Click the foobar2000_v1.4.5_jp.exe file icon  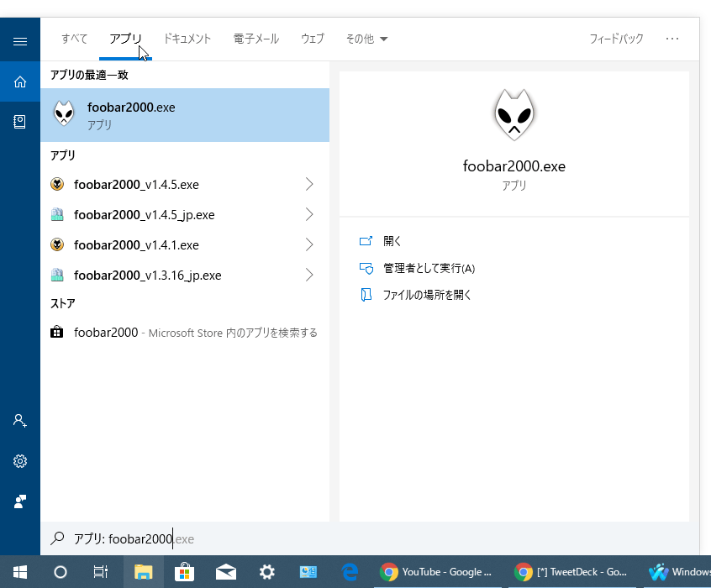[57, 214]
